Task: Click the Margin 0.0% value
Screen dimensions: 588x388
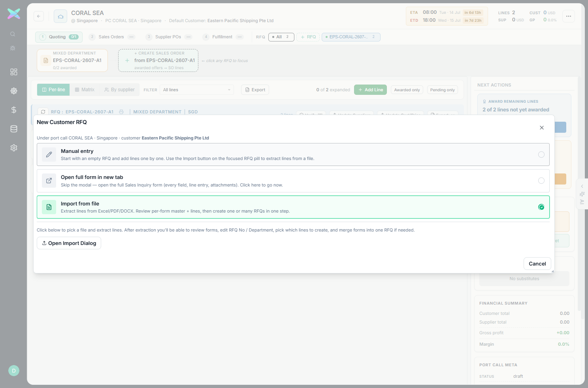Action: click(563, 344)
